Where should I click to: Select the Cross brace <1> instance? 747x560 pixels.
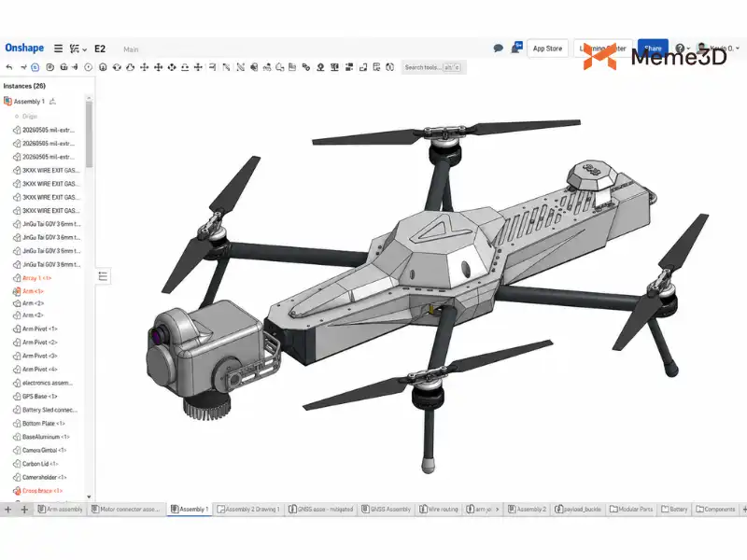[42, 491]
